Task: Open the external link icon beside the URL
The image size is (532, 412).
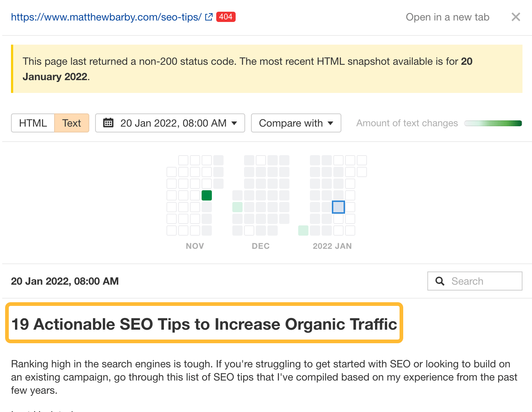Action: (209, 16)
